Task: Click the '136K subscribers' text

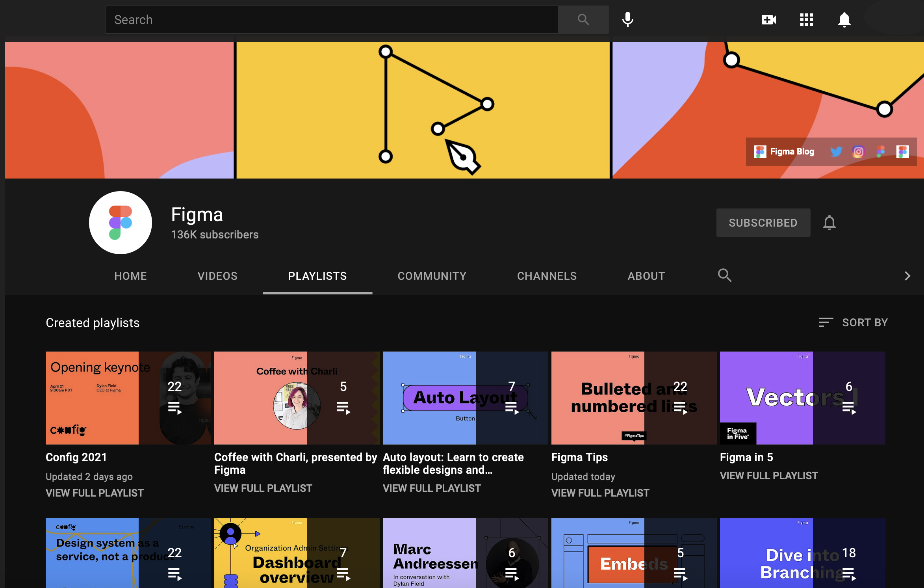Action: point(215,234)
